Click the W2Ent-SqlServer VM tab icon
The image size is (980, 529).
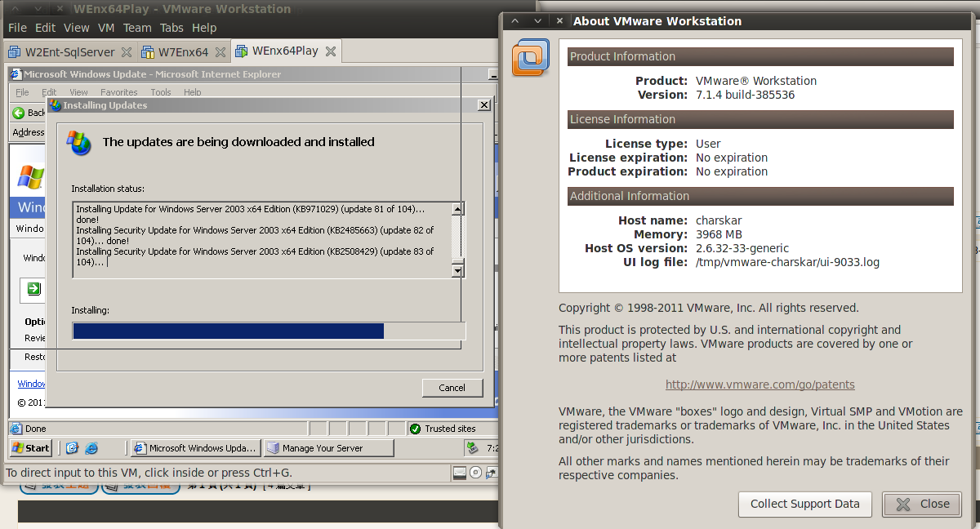click(15, 52)
